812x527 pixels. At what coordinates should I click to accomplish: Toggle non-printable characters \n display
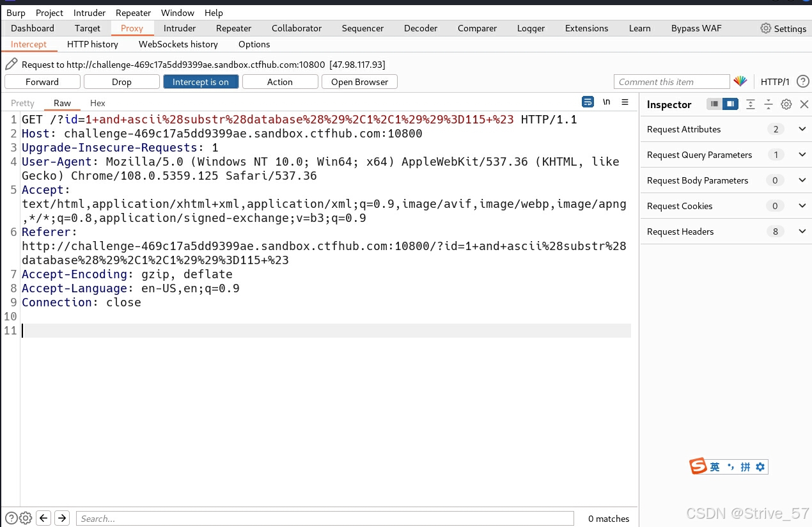click(607, 102)
